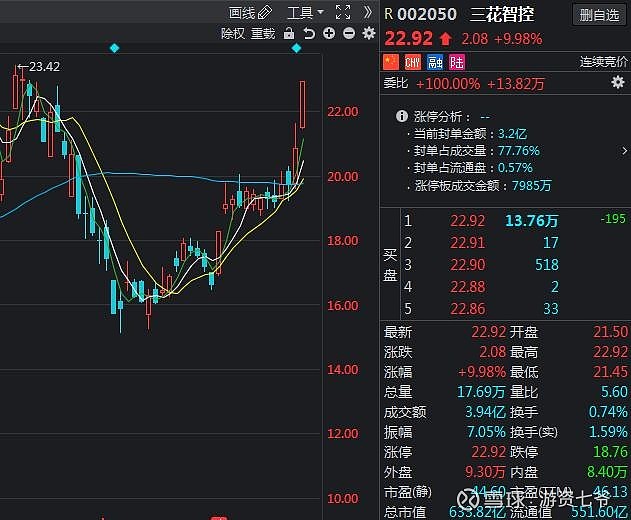Click 总量 value 17.69万
This screenshot has width=631, height=520.
point(481,392)
